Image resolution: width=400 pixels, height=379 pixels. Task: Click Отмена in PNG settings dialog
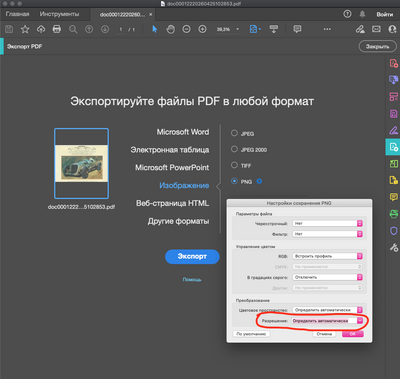[324, 334]
